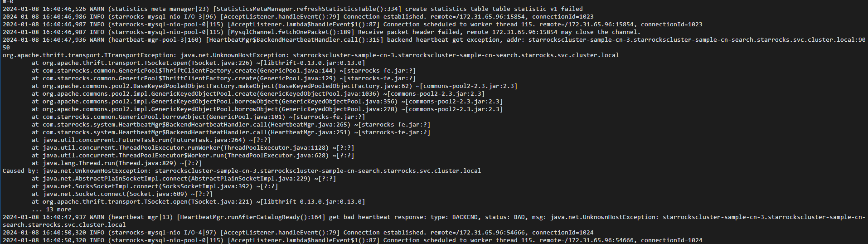Viewport: 868px width, 244px height.
Task: Select the GenericKeyedObjectPool.java:356 borrowObject frame
Action: 267,101
